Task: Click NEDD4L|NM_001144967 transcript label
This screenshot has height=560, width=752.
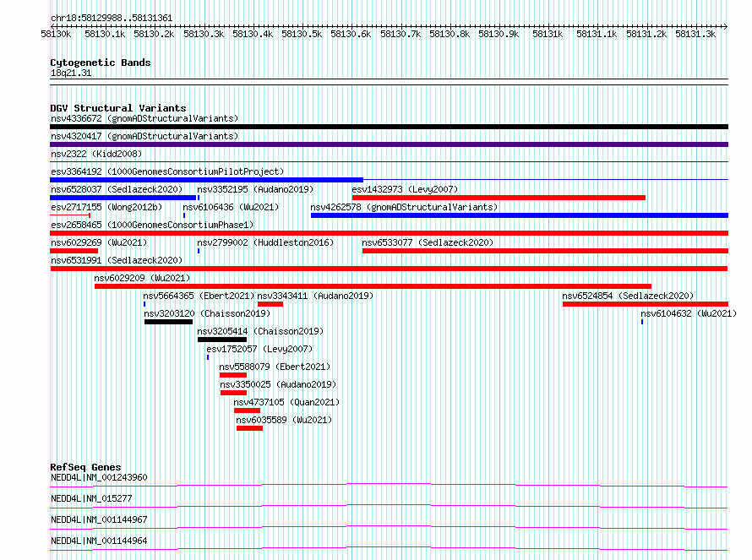Action: (x=99, y=519)
